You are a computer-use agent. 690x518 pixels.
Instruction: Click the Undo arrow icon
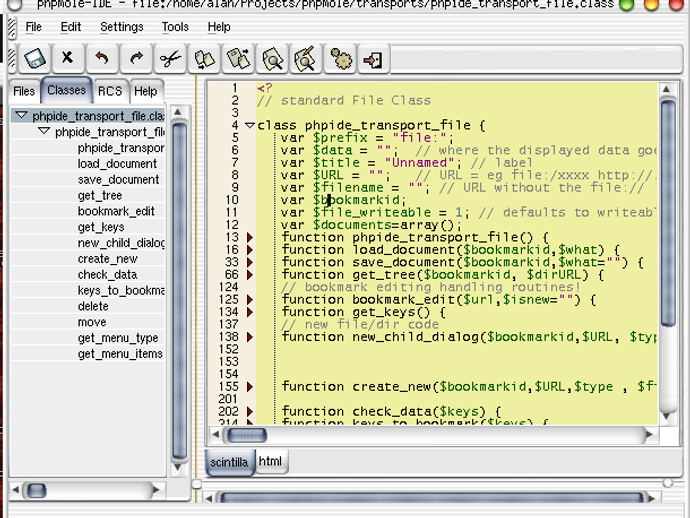coord(102,59)
